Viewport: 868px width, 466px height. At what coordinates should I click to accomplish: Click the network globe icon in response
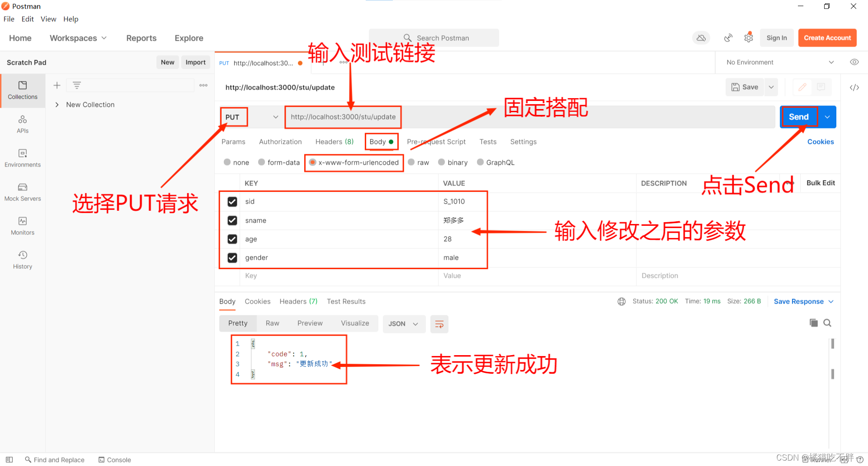click(622, 301)
